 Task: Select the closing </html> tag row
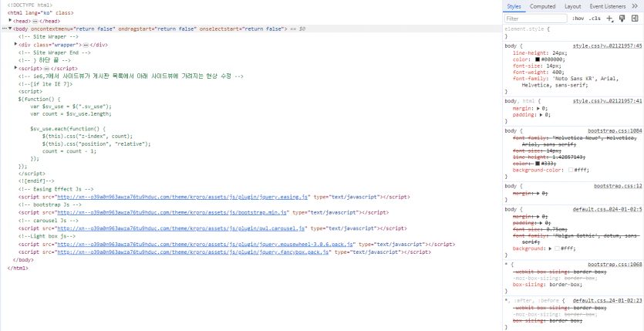point(18,268)
